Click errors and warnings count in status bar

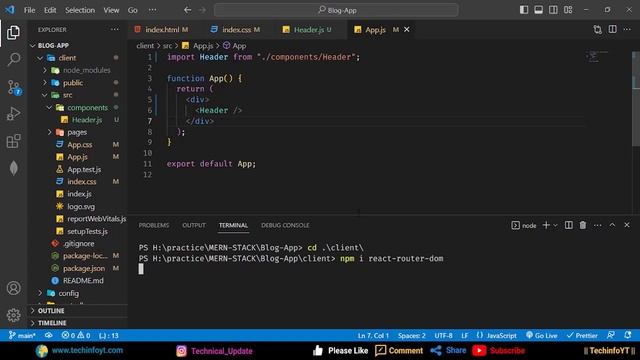(x=76, y=336)
